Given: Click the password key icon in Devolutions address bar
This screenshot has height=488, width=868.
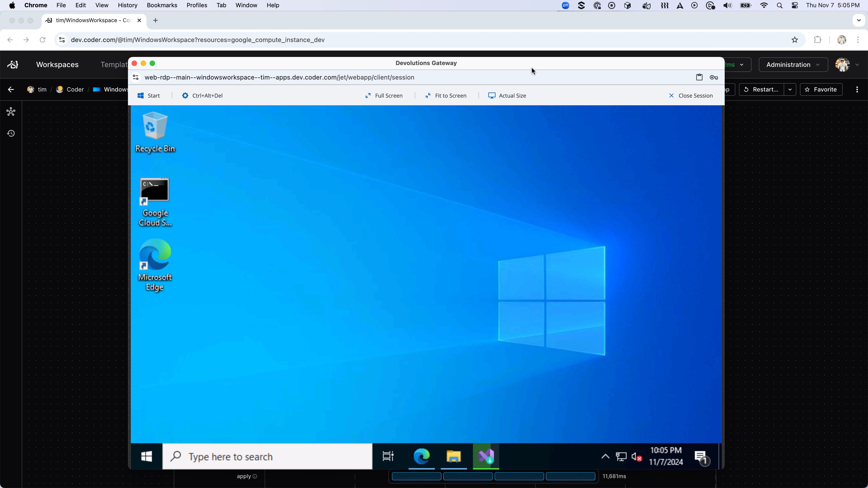Looking at the screenshot, I should coord(714,77).
